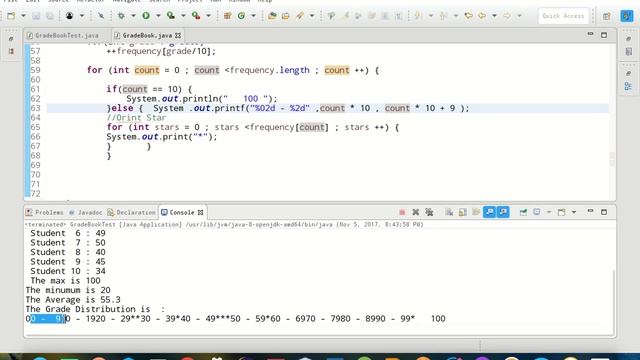Click Remove Launch X icon in console
The width and height of the screenshot is (640, 360).
(416, 212)
